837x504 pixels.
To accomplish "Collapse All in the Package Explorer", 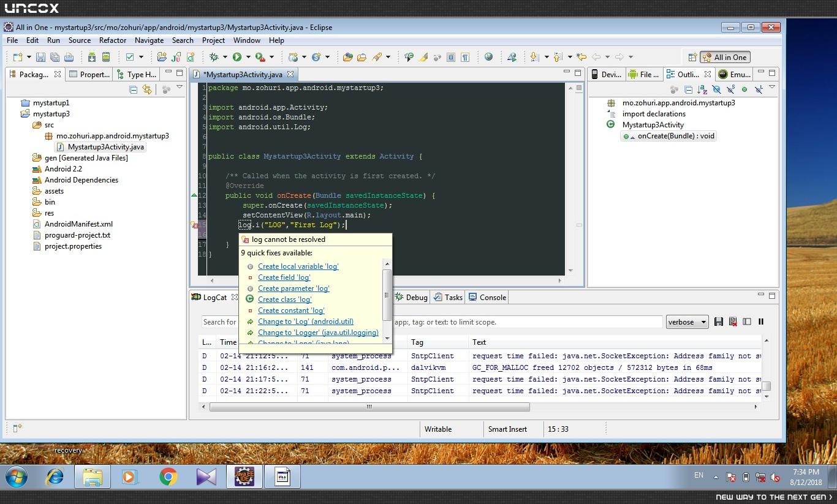I will [133, 89].
